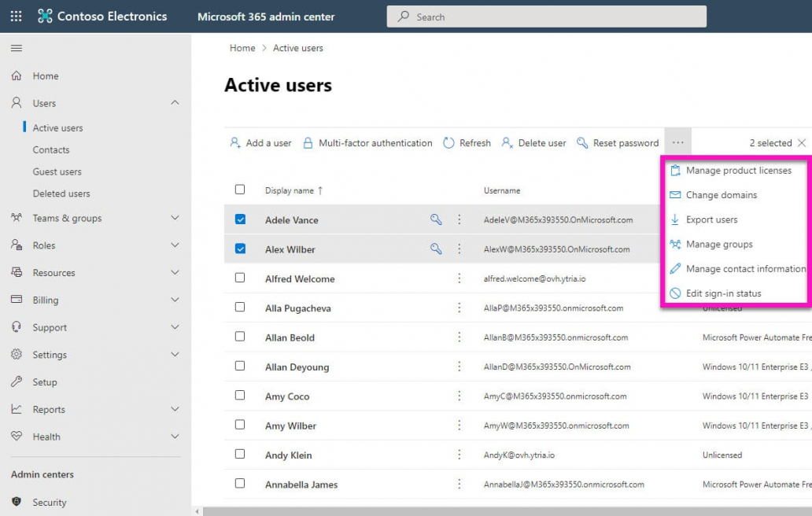The width and height of the screenshot is (812, 516).
Task: Toggle the select all users checkbox
Action: point(240,190)
